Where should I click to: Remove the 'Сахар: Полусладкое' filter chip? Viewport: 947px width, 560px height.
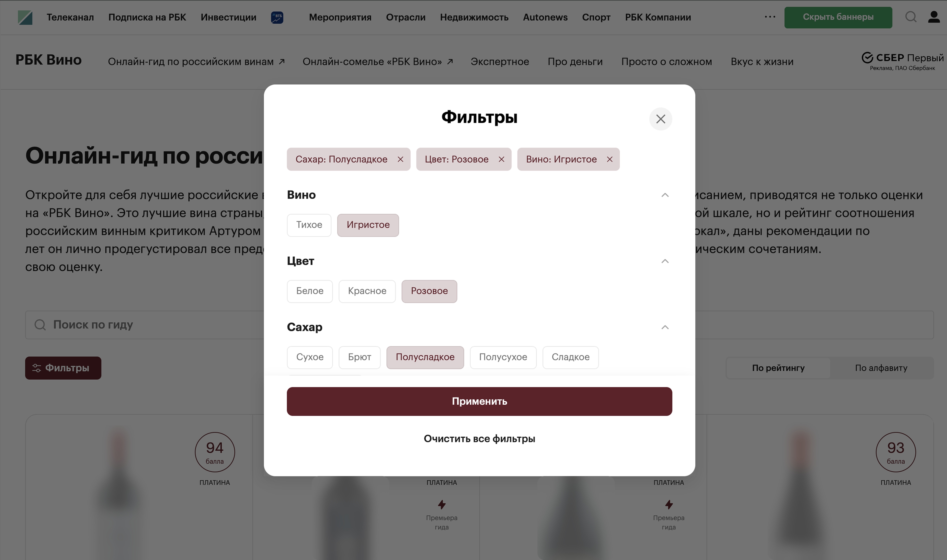[x=400, y=159]
